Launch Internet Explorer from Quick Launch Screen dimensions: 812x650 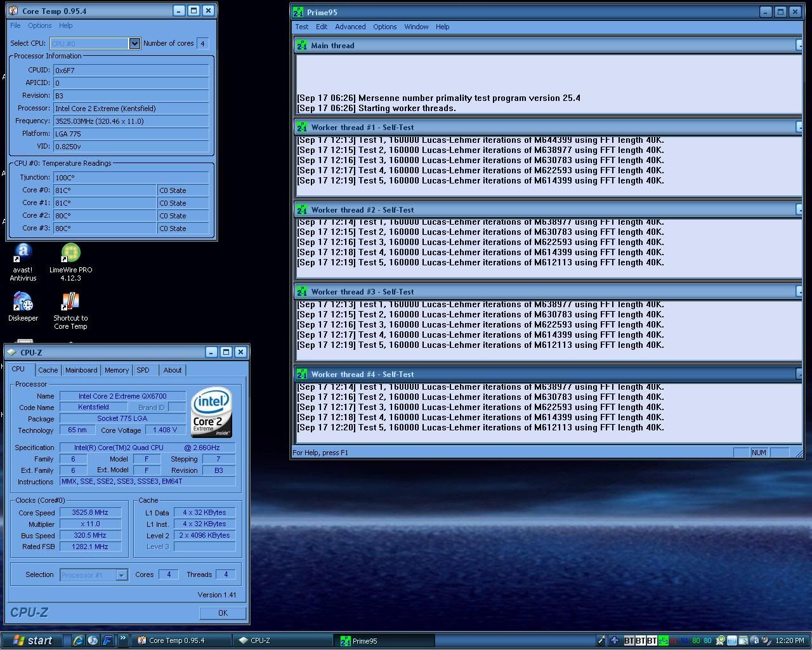pos(78,640)
